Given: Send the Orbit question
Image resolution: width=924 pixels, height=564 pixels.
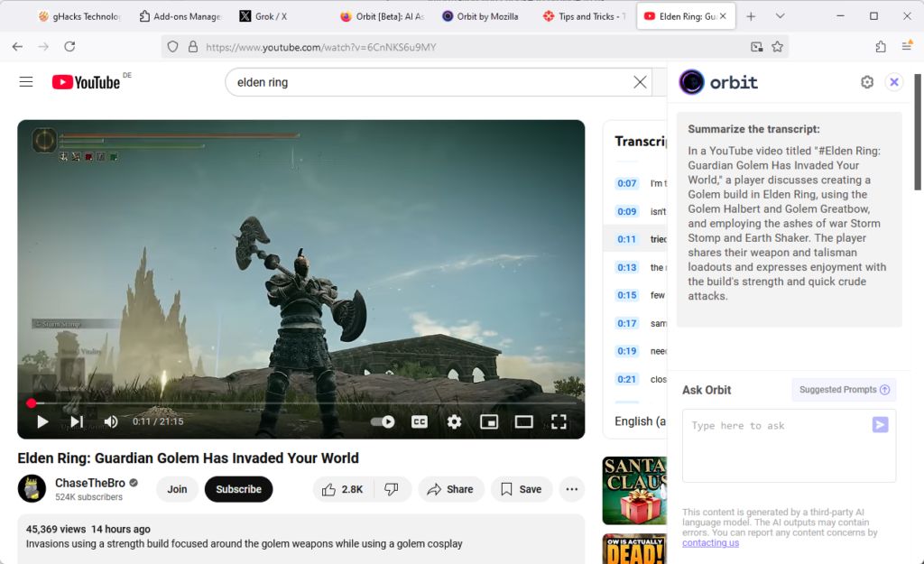Looking at the screenshot, I should coord(880,424).
